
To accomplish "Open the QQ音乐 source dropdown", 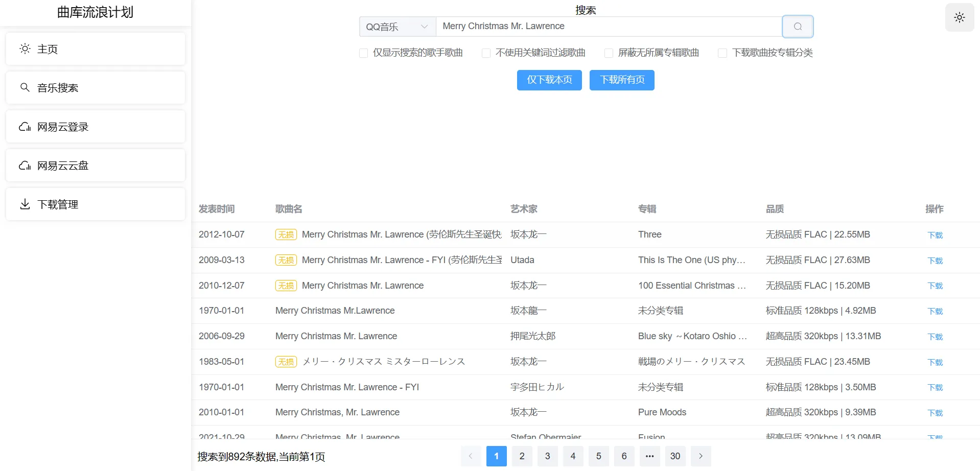I will tap(398, 27).
